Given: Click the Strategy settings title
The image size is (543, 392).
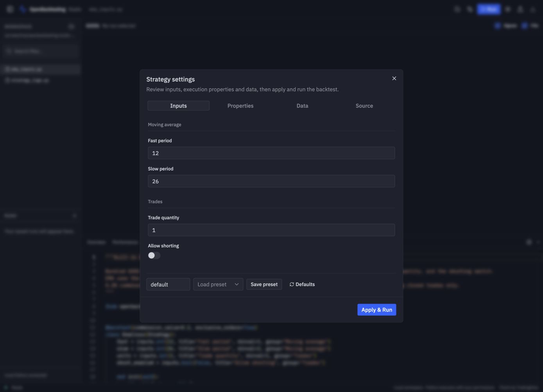Looking at the screenshot, I should click(x=170, y=79).
